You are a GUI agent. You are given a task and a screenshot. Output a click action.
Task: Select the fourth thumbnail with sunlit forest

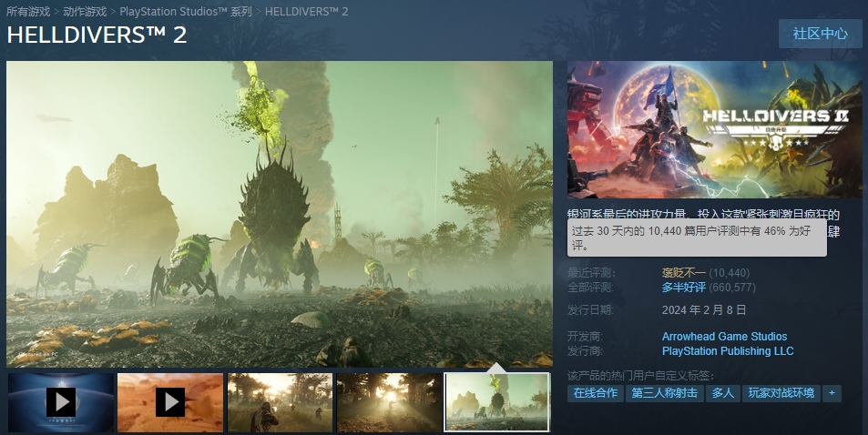(389, 402)
